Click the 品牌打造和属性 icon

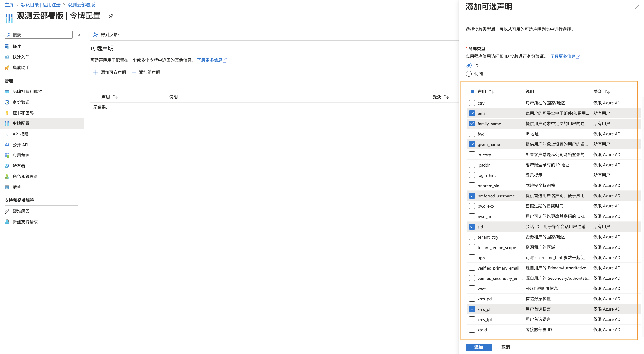coord(7,91)
